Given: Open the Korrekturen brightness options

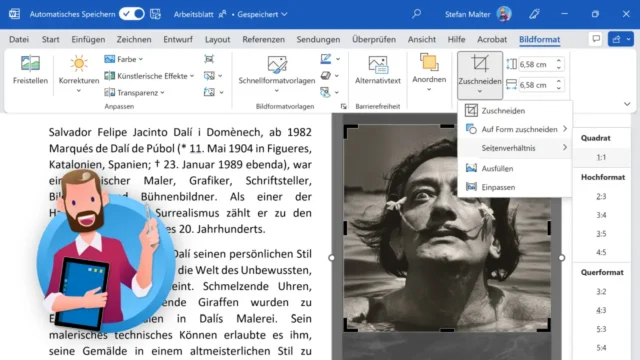Looking at the screenshot, I should pyautogui.click(x=79, y=74).
